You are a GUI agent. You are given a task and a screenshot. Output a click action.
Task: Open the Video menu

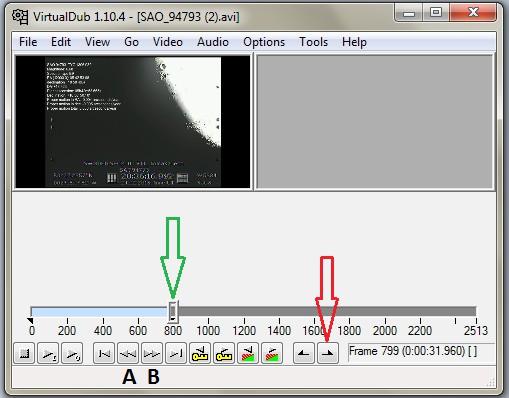point(168,42)
